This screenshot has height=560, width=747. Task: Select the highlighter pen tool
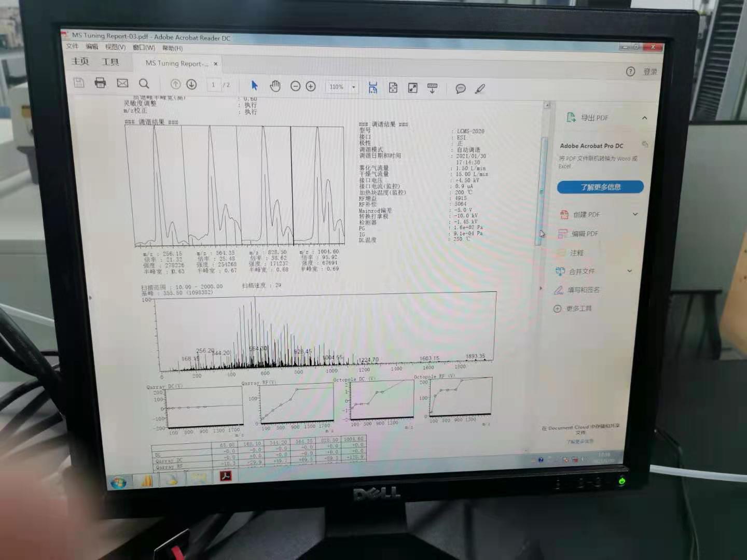coord(480,89)
